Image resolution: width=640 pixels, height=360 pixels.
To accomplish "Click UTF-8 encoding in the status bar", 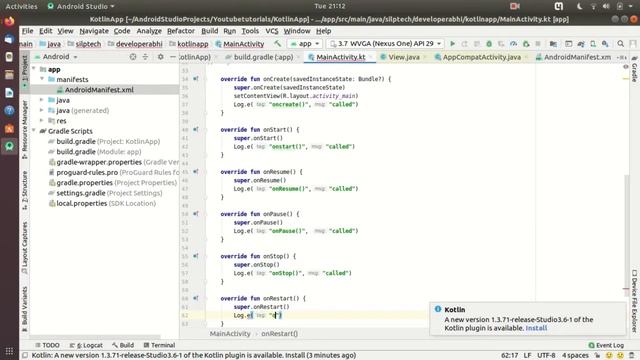I will pos(546,356).
